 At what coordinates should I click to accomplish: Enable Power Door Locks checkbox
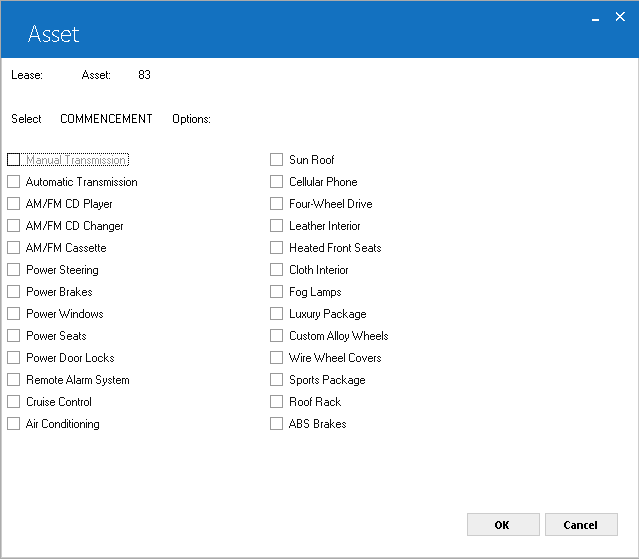[13, 358]
